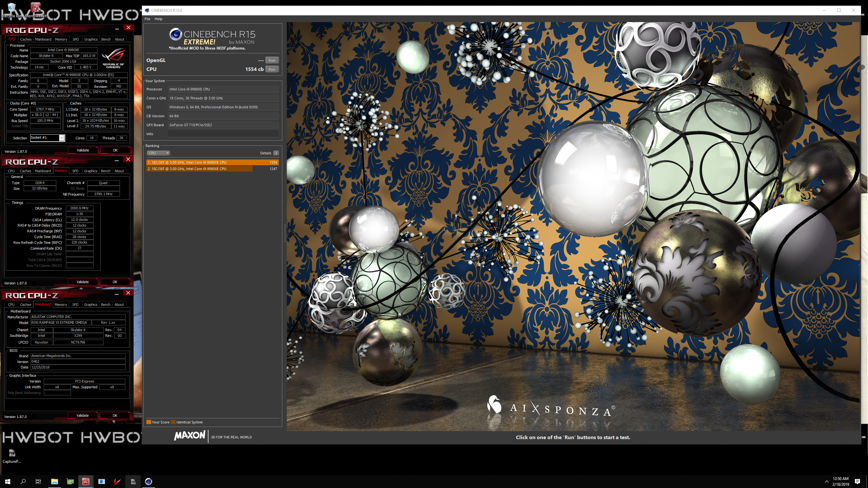Expand ranking Details arrow
This screenshot has width=868, height=488.
click(x=276, y=153)
